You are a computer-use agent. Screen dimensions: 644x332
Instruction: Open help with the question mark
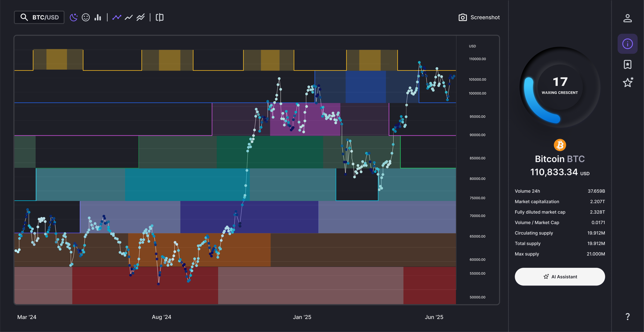pos(627,316)
